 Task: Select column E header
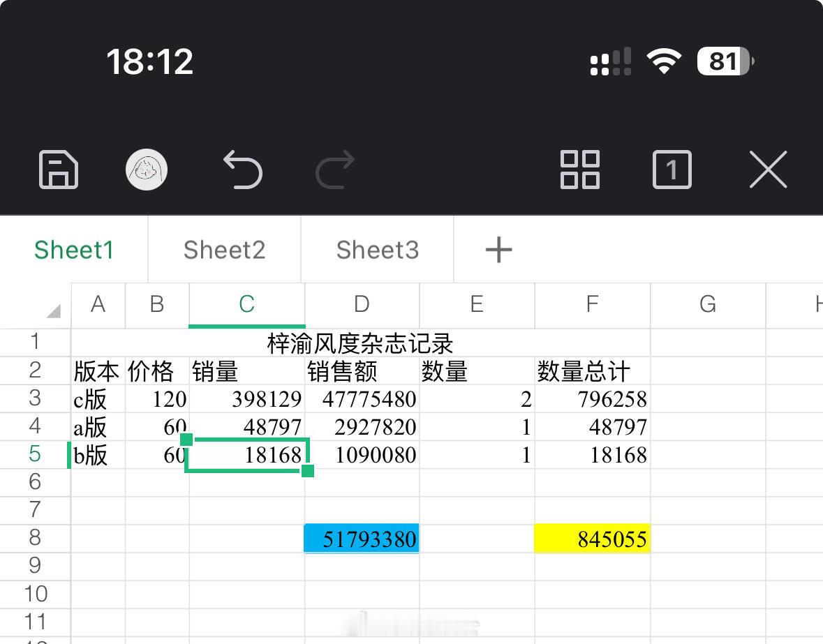click(x=477, y=304)
